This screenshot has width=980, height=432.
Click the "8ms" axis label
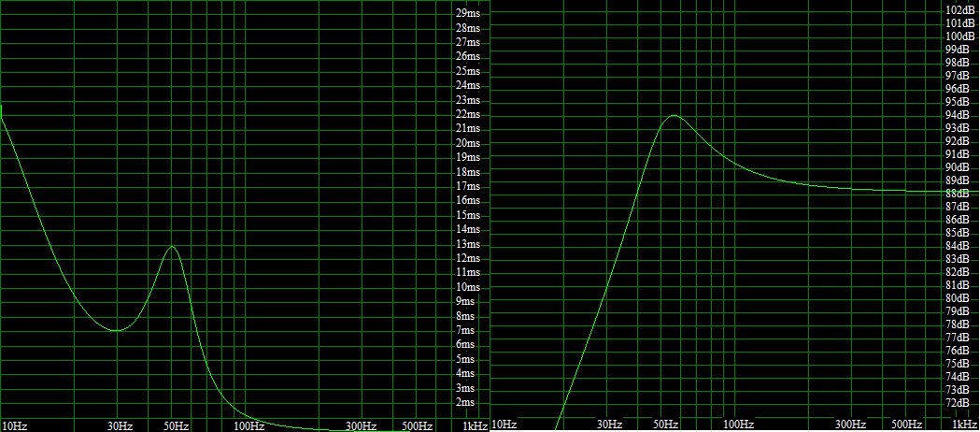pos(465,316)
